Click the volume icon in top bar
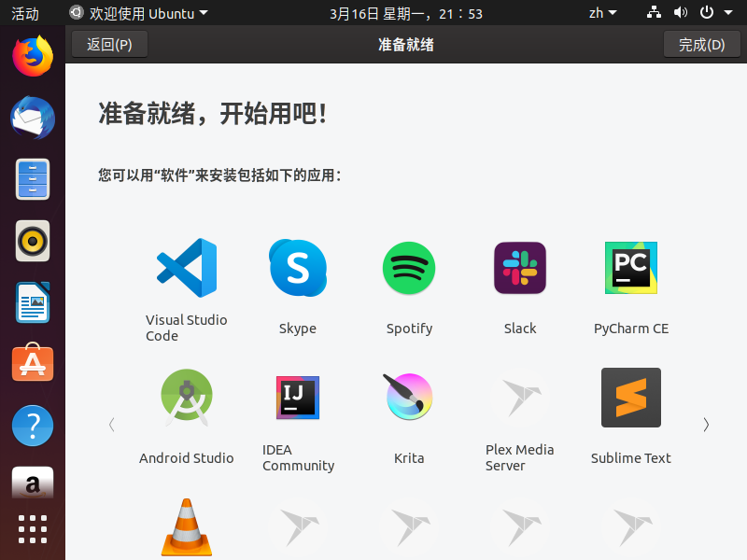The height and width of the screenshot is (560, 747). coord(681,12)
